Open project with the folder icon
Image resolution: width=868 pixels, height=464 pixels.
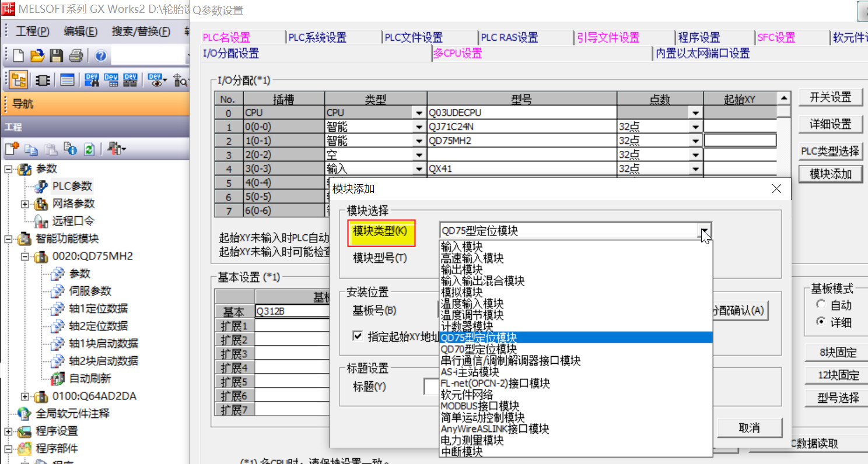38,56
